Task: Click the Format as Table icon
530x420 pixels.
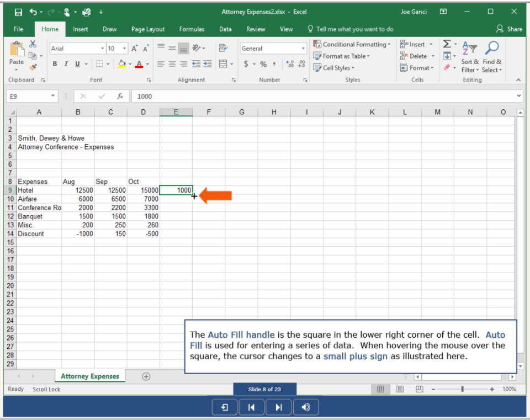Action: point(317,56)
